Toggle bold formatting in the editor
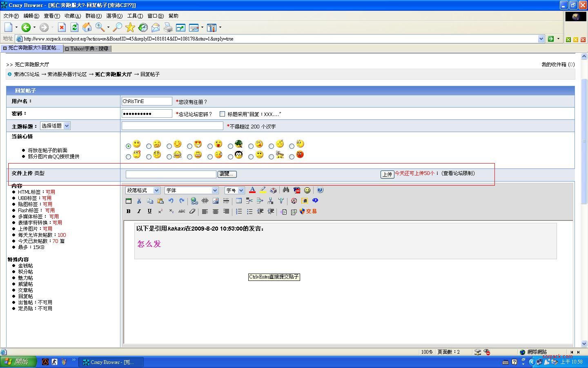 (128, 211)
